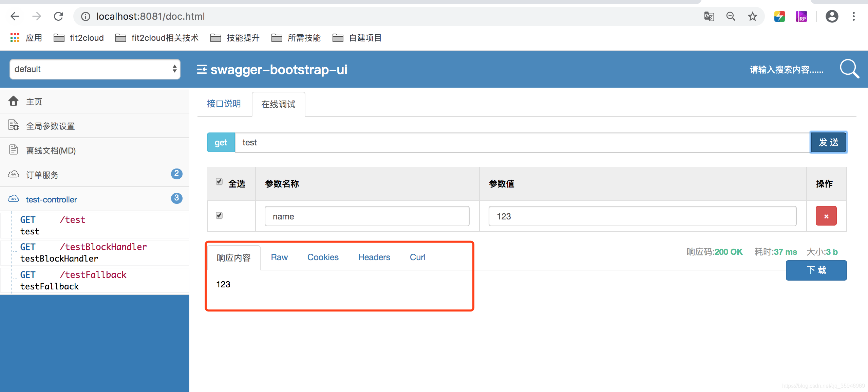Edit the parameter name field containing name

[x=367, y=216]
